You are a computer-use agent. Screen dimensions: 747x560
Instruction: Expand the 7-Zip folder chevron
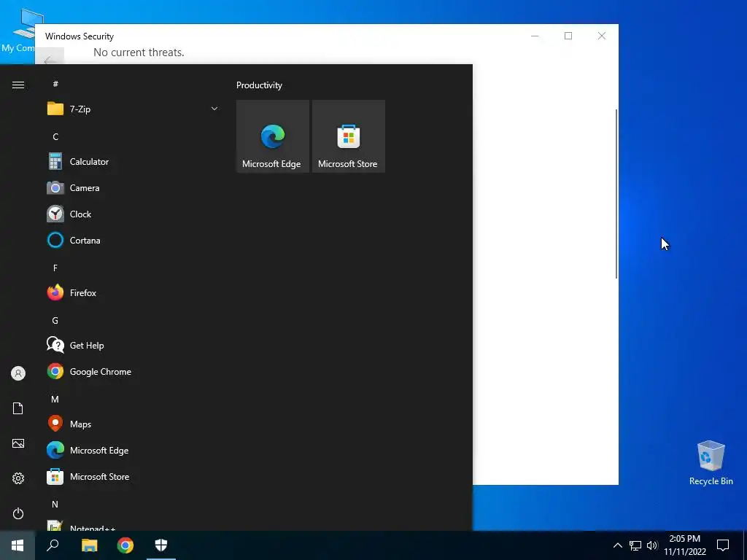point(214,109)
